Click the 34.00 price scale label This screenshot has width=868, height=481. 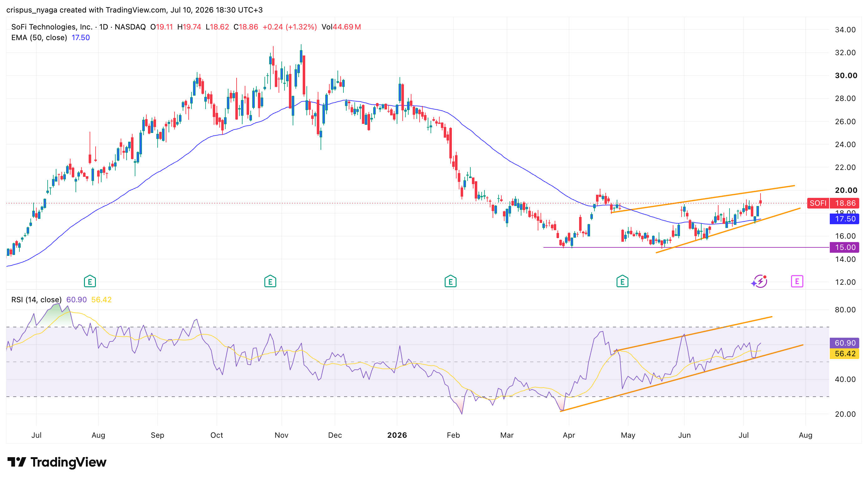(845, 30)
